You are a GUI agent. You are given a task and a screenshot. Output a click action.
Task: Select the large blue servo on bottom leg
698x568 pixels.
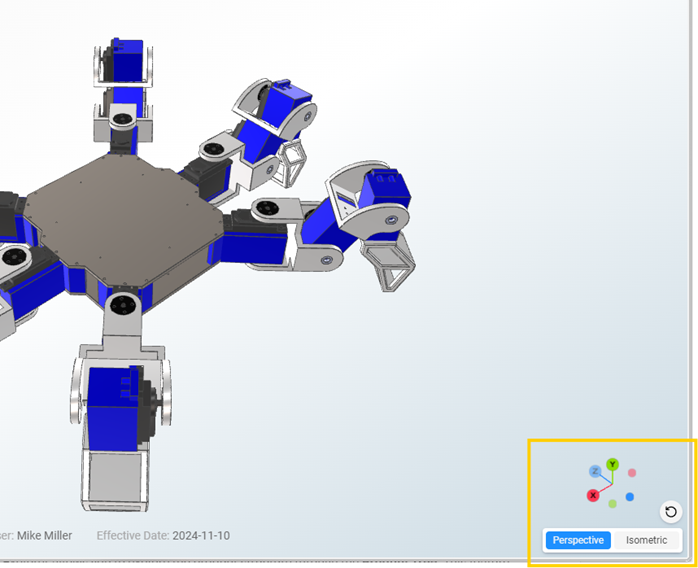(110, 405)
